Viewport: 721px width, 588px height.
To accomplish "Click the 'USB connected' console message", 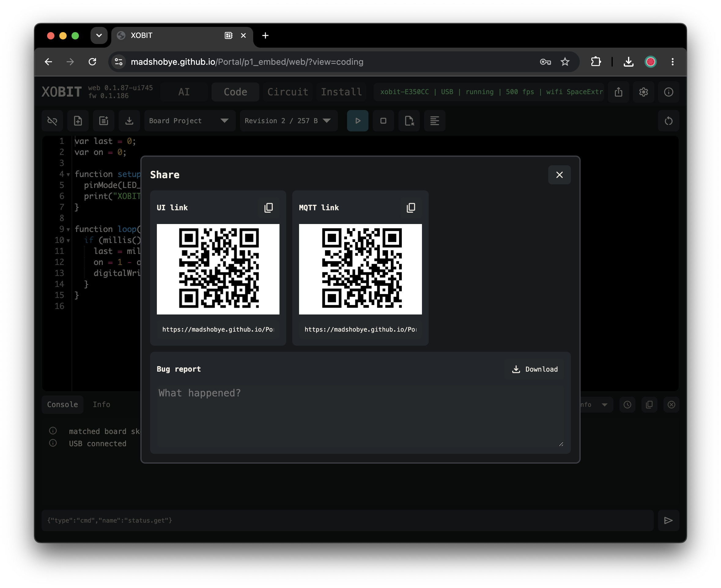I will tap(98, 443).
